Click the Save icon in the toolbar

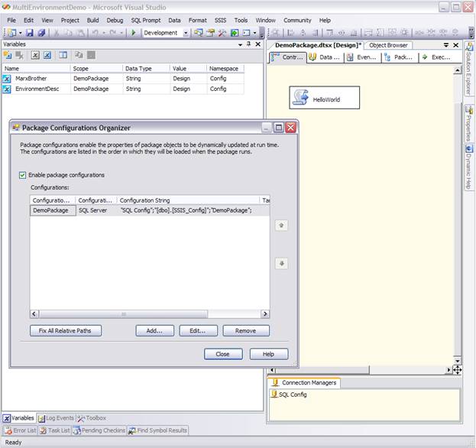[x=30, y=33]
